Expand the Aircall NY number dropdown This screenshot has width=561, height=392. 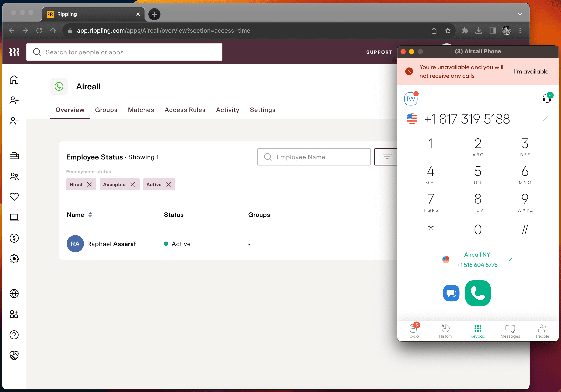coord(509,259)
